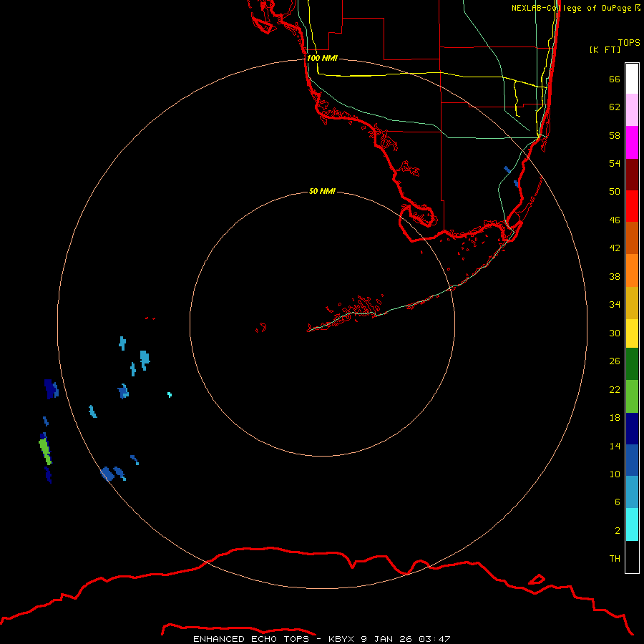This screenshot has height=644, width=644.
Task: Click the medium blue legend swatch
Action: (x=632, y=460)
